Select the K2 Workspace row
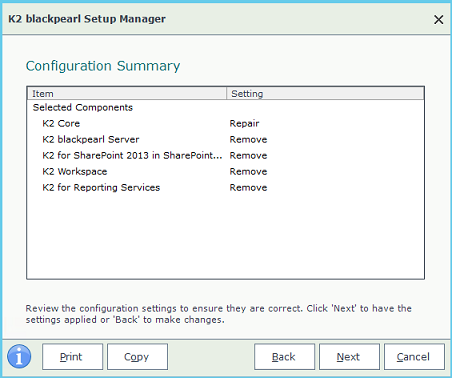Viewport: 452px width, 378px height. 225,171
